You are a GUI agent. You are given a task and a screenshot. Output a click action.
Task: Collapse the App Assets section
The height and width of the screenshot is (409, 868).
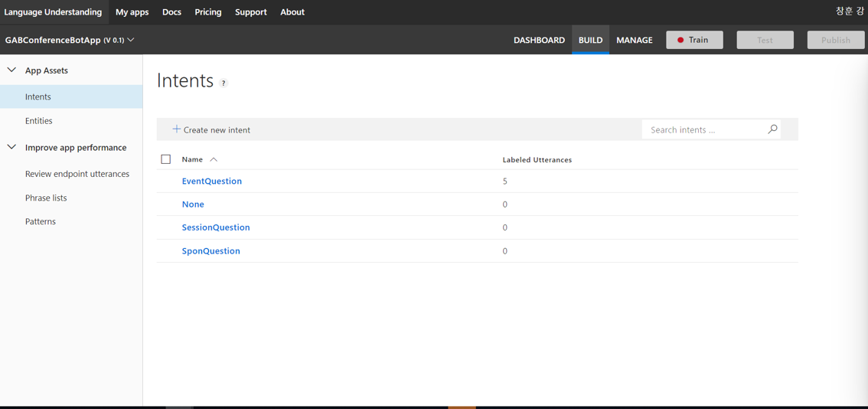click(x=11, y=70)
